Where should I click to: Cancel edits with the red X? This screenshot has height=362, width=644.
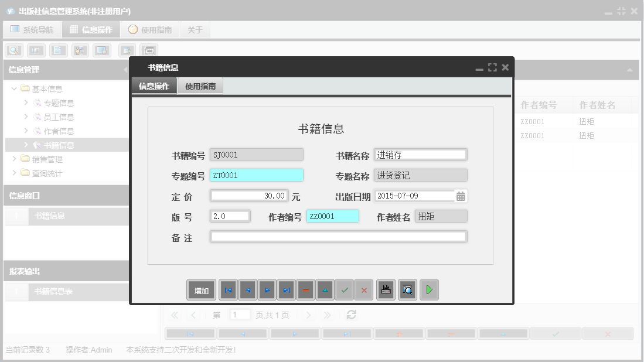click(364, 289)
